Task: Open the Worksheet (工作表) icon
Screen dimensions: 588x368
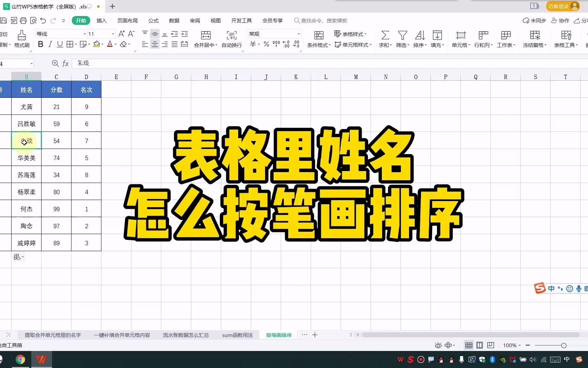Action: 506,35
